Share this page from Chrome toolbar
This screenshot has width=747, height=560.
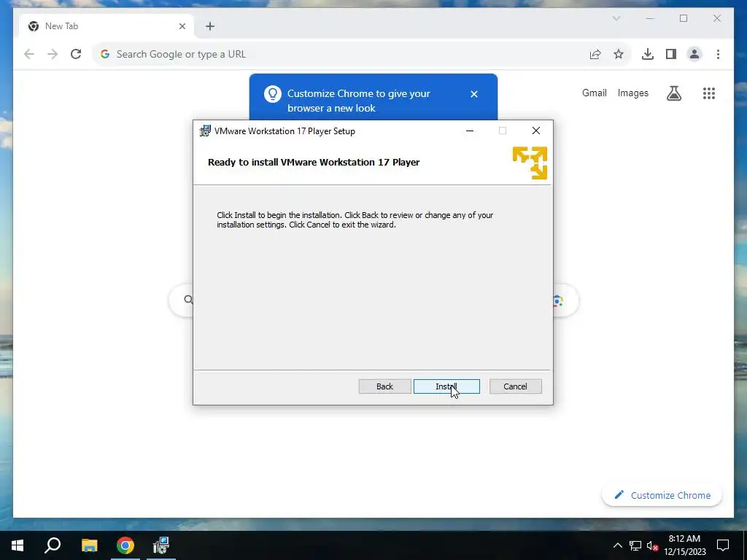pyautogui.click(x=595, y=54)
